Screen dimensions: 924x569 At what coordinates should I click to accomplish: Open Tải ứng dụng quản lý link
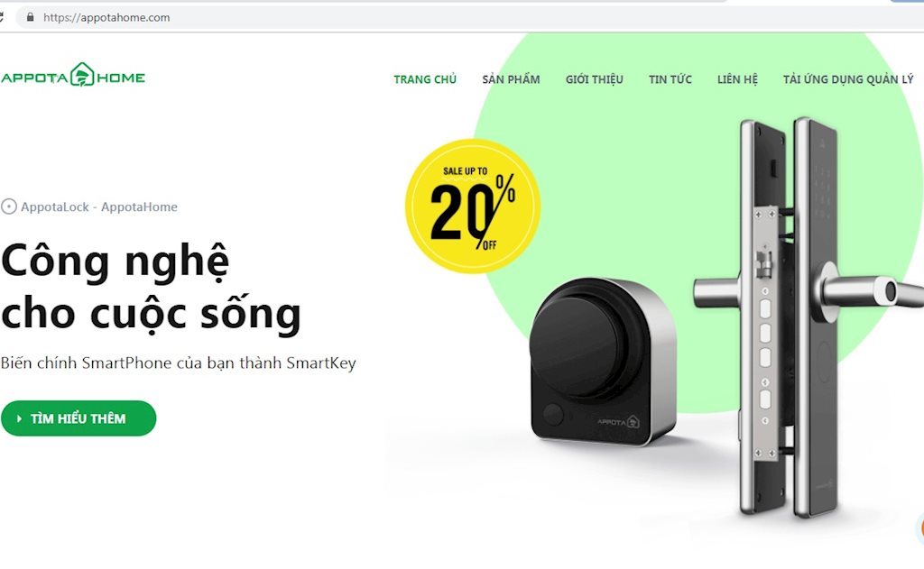(x=848, y=79)
